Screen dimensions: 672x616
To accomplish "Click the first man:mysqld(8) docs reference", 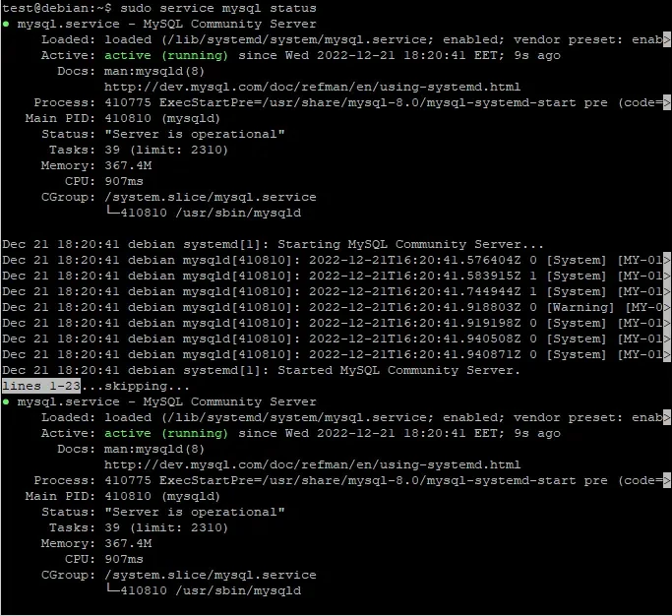I will point(151,71).
